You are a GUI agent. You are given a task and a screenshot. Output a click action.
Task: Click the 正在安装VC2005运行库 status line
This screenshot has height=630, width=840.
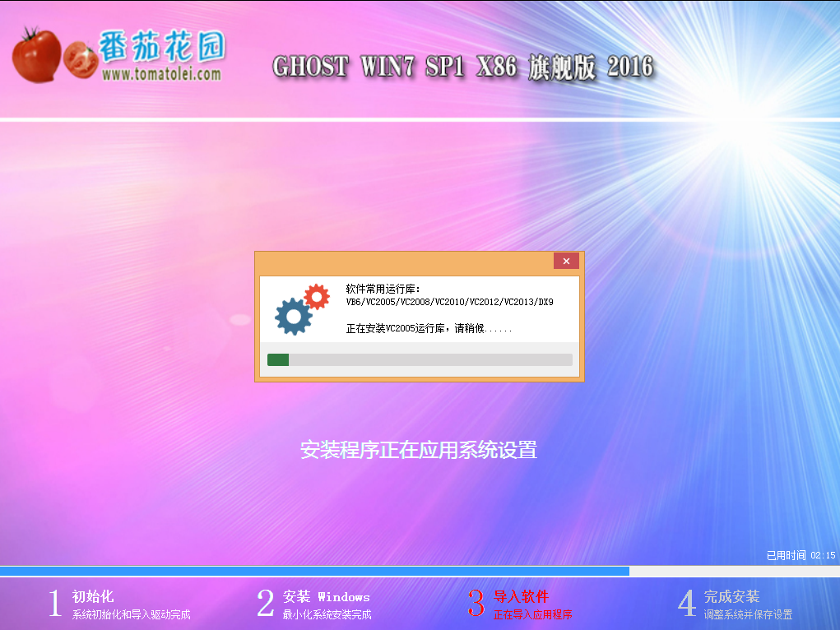click(429, 328)
